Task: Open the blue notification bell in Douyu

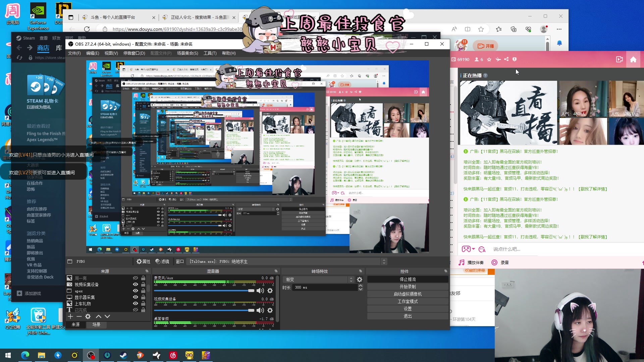Action: pos(559,43)
